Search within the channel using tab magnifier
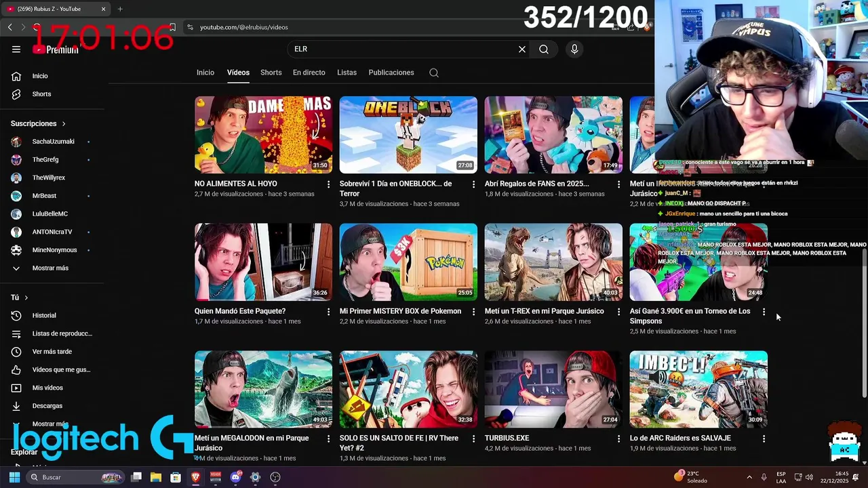 [434, 73]
